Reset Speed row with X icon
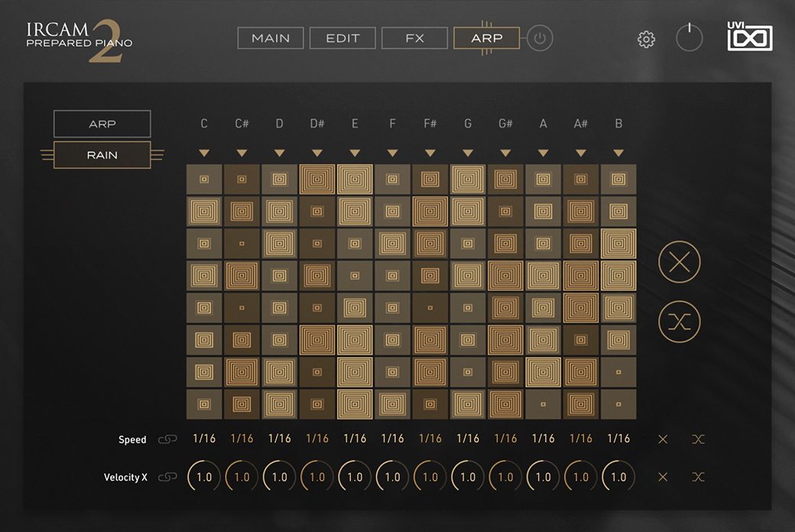The image size is (795, 532). pyautogui.click(x=663, y=440)
